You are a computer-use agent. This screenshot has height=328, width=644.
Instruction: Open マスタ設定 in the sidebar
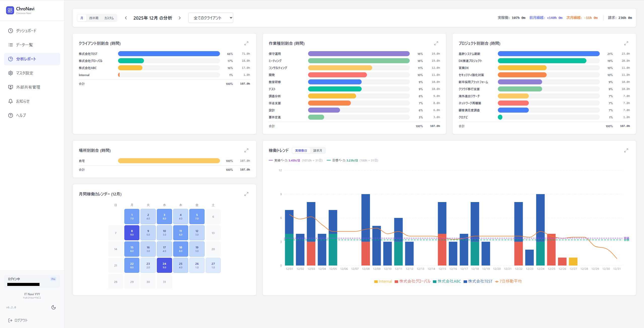[25, 73]
